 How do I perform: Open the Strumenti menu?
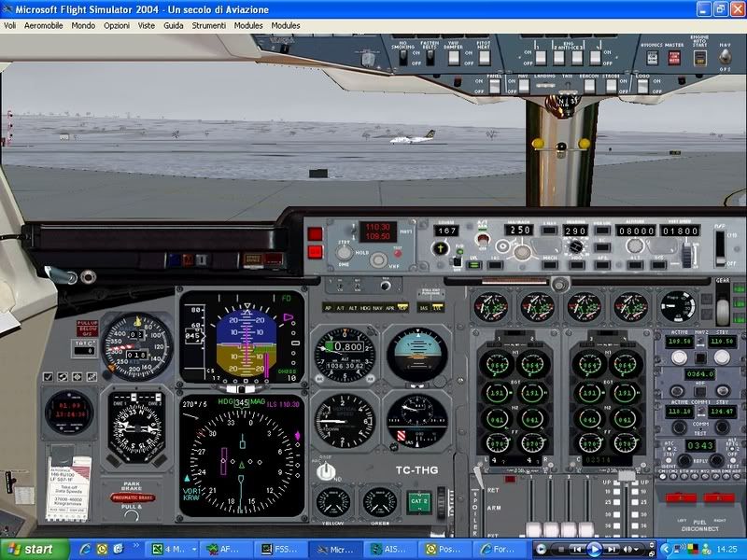(x=208, y=26)
